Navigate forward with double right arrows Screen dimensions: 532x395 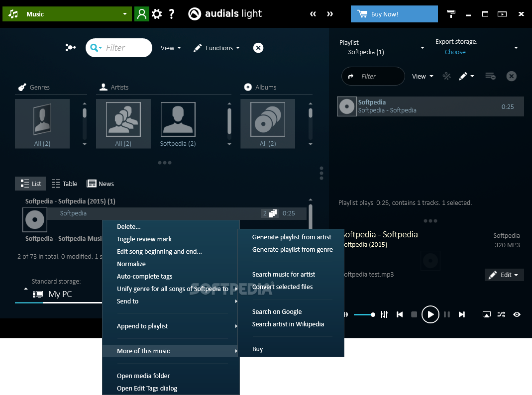(x=329, y=14)
